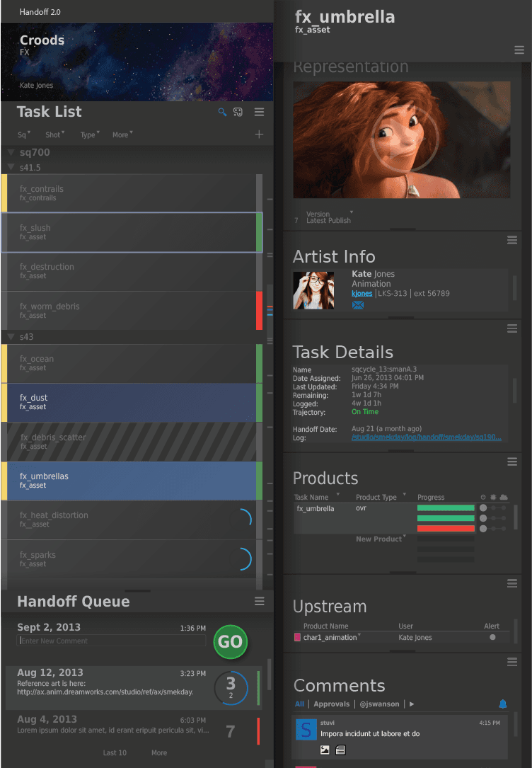Open the Shot filter dropdown
This screenshot has height=768, width=532.
(54, 134)
